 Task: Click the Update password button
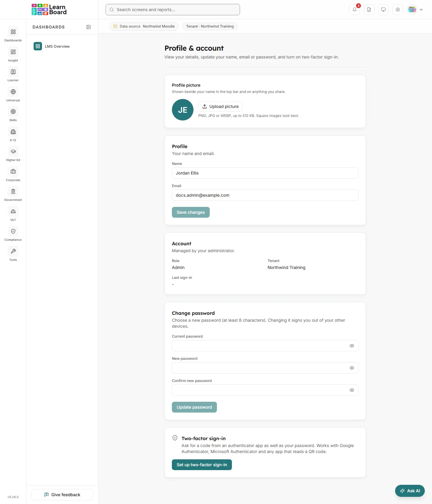point(194,407)
